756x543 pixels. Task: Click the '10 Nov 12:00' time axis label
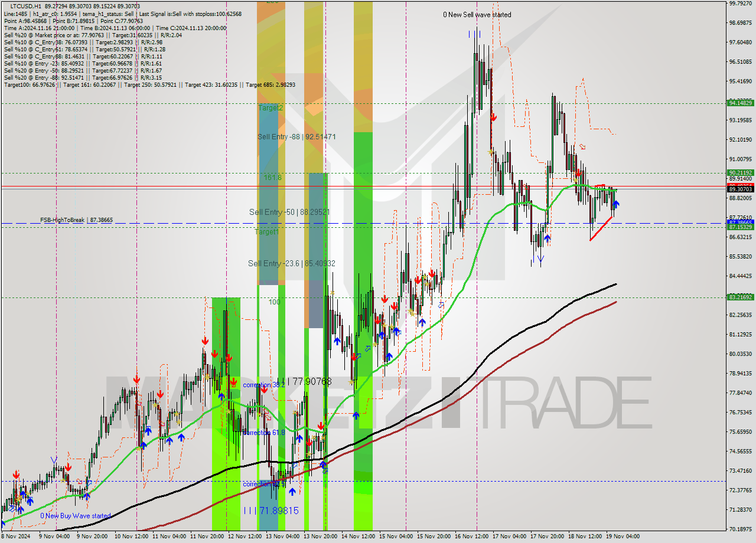[x=132, y=537]
